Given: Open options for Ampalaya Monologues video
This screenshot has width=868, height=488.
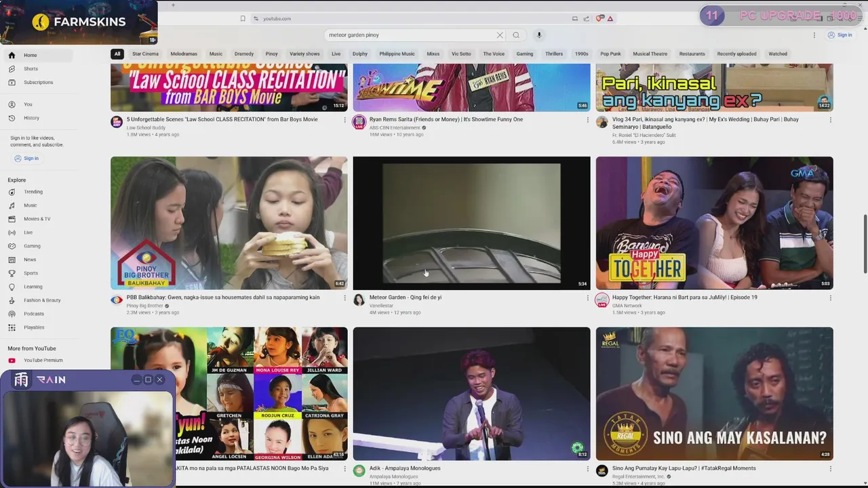Looking at the screenshot, I should [x=587, y=468].
